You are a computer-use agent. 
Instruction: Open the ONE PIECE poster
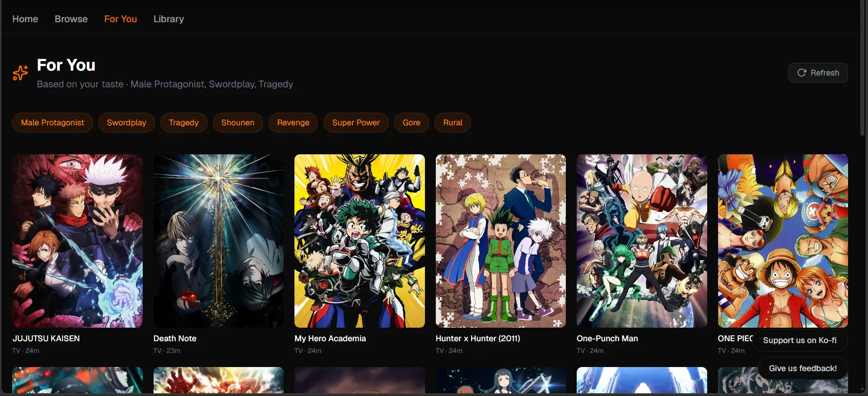(x=783, y=241)
